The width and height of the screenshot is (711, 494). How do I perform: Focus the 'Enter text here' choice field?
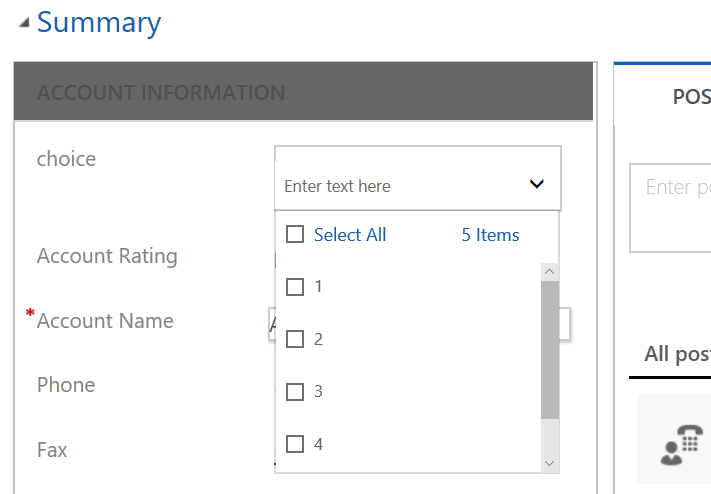pyautogui.click(x=400, y=186)
